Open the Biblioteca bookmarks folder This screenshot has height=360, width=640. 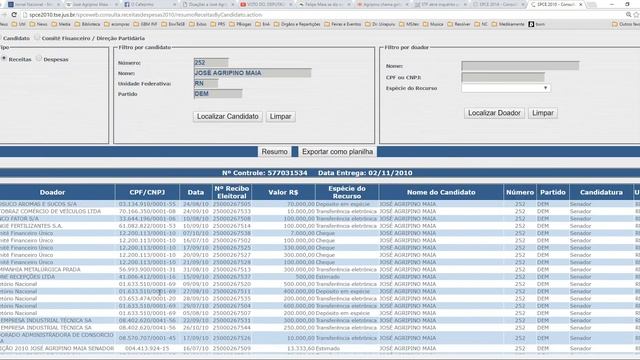[87, 24]
